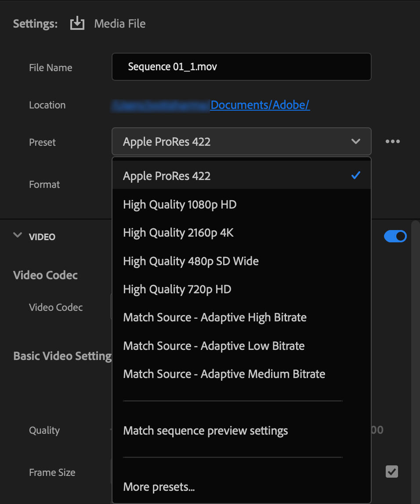Image resolution: width=420 pixels, height=504 pixels.
Task: Choose High Quality 720p HD
Action: pos(177,289)
